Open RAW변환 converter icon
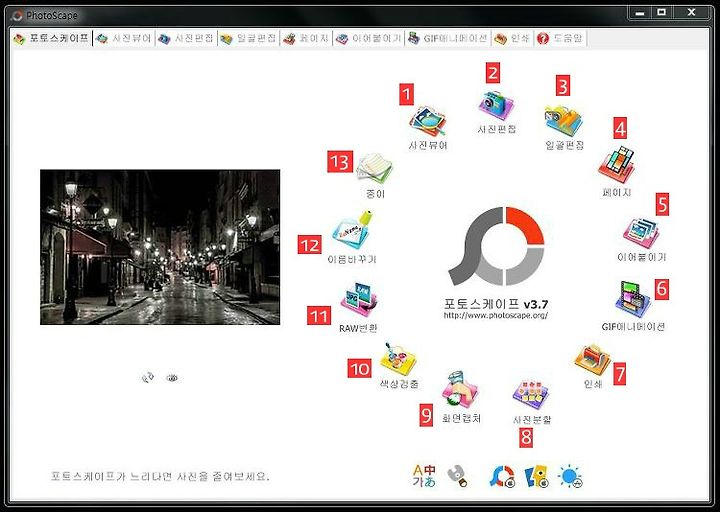720x512 pixels. click(359, 299)
